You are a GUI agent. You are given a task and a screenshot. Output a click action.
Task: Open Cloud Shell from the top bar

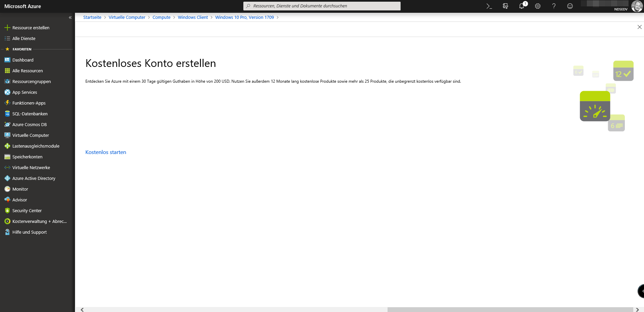pos(489,6)
